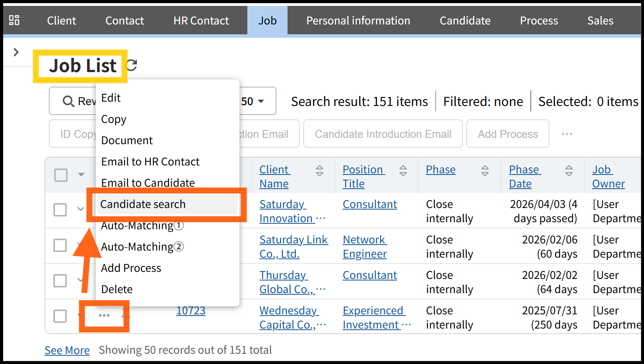Refresh the Job List
Screen dimensions: 644x364
(132, 65)
